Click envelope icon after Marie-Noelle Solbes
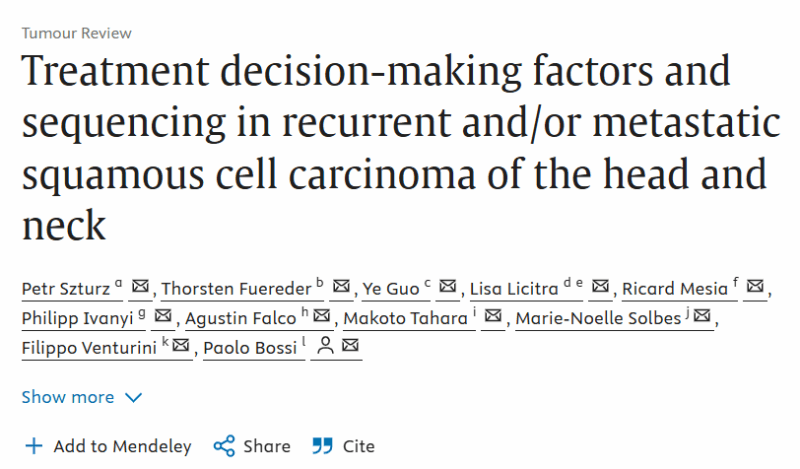The image size is (800, 469). (x=702, y=316)
